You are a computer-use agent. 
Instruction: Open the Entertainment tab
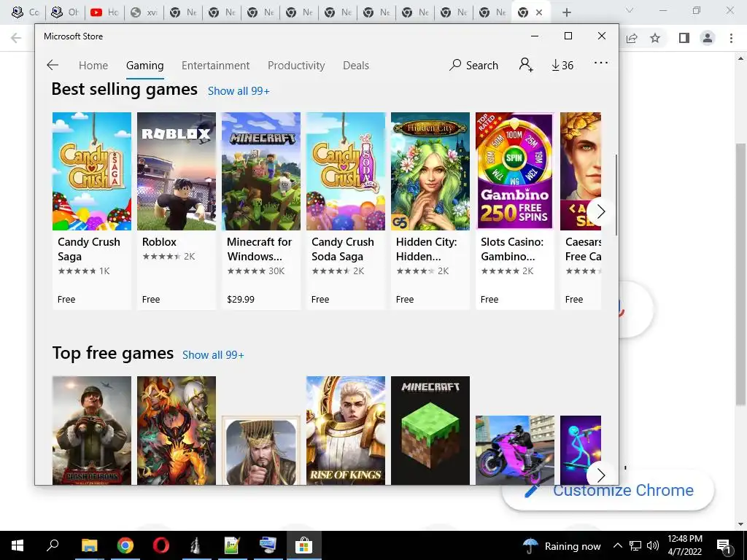pos(215,65)
